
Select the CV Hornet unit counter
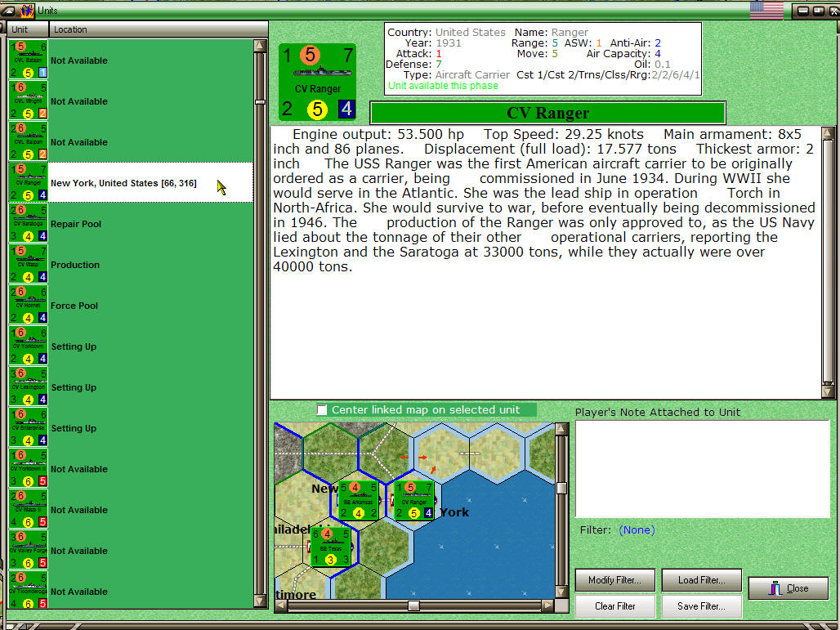click(29, 304)
